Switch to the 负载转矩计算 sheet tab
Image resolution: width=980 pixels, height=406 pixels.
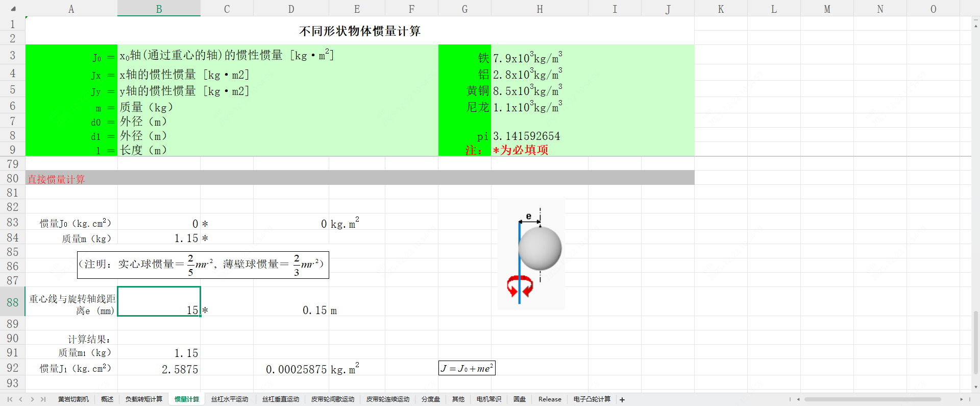point(144,399)
